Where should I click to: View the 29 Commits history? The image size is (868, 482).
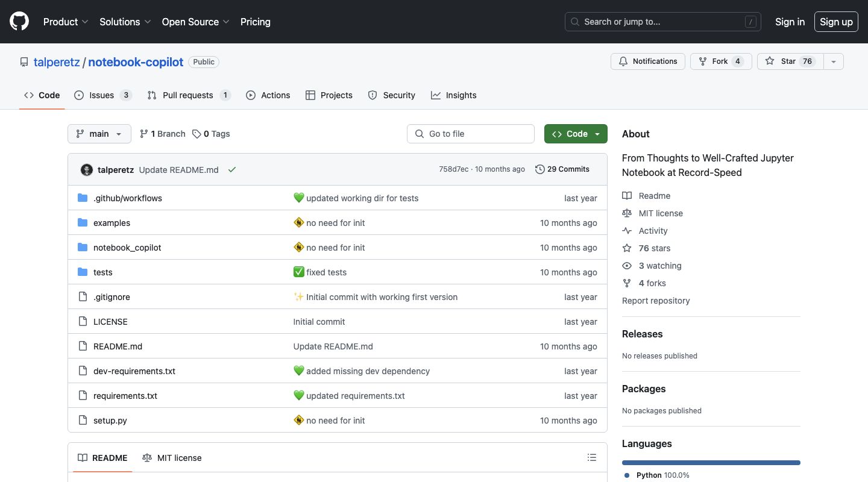pos(562,169)
